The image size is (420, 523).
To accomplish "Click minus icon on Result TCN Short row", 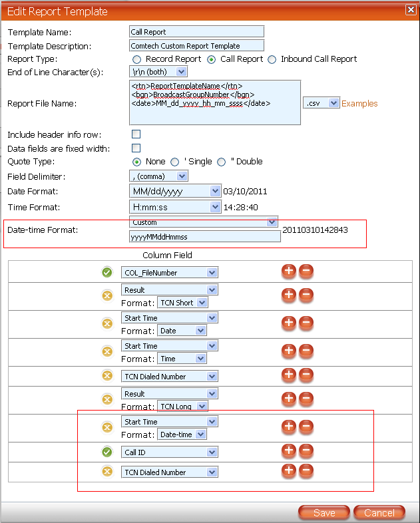I will pos(306,295).
